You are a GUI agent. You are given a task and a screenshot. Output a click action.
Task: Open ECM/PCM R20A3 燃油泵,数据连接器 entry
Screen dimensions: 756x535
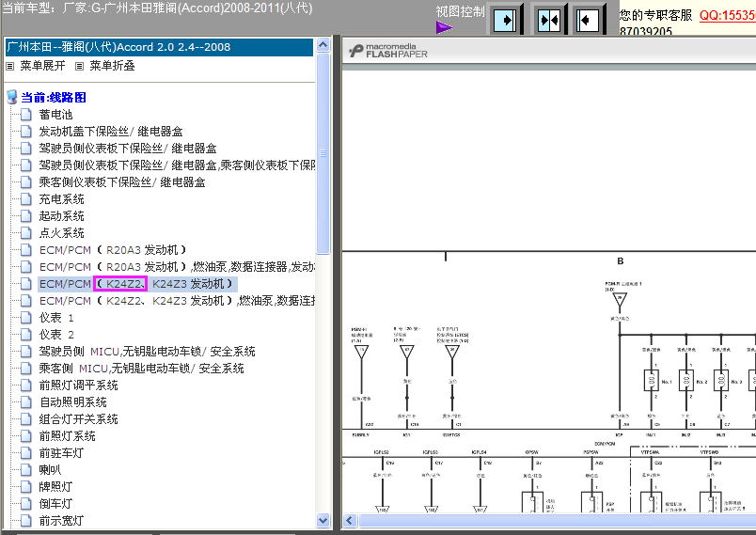click(x=177, y=267)
